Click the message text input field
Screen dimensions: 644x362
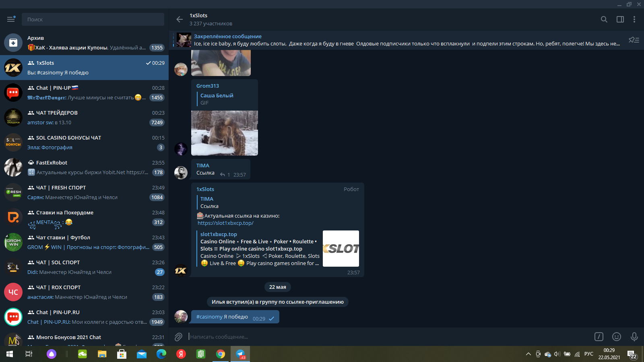point(388,337)
